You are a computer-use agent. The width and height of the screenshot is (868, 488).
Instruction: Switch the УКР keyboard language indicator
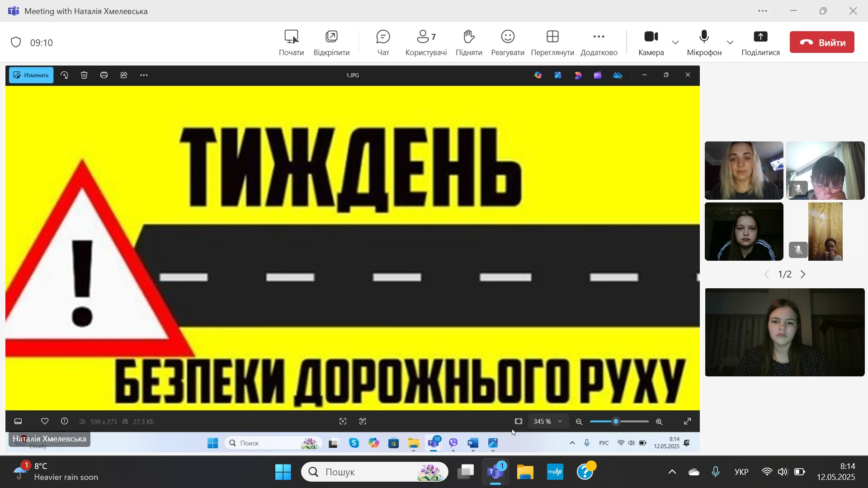click(x=741, y=472)
